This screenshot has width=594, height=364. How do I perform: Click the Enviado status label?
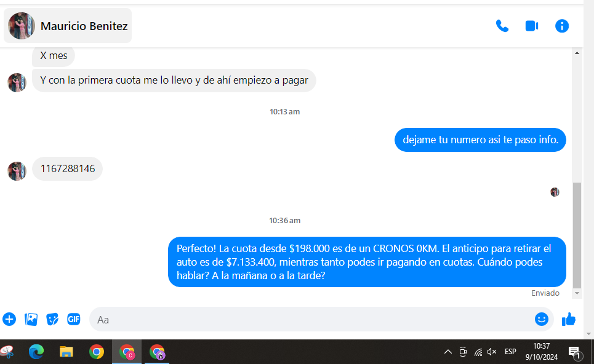click(545, 293)
